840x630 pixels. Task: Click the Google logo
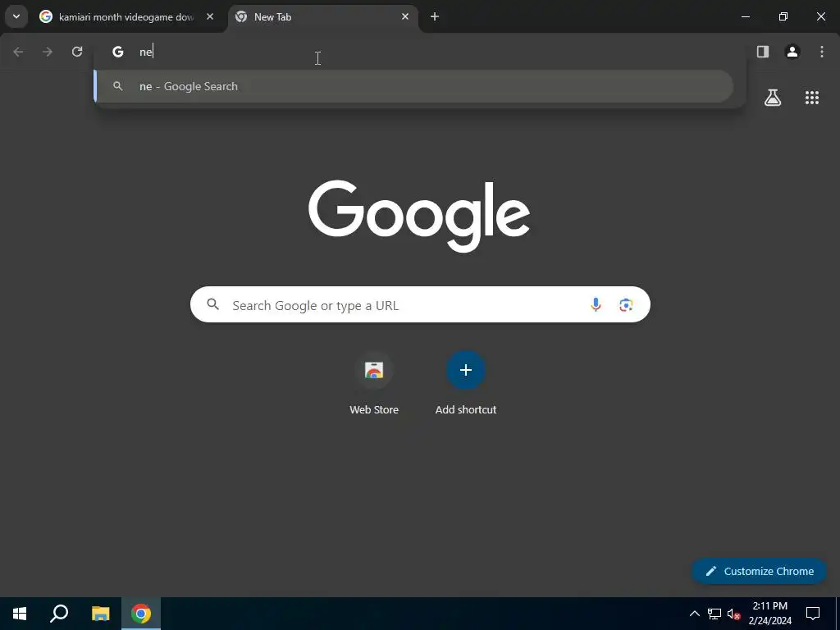[419, 216]
